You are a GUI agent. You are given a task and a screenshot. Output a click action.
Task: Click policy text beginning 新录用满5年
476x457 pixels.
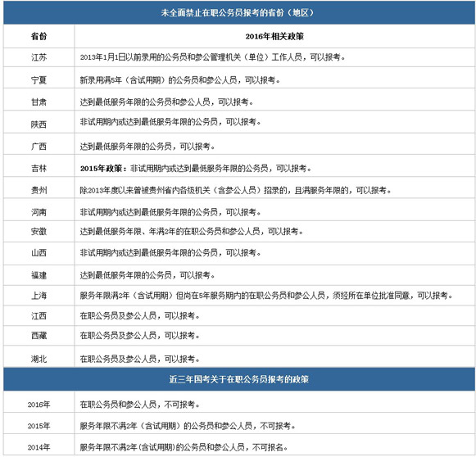click(180, 80)
